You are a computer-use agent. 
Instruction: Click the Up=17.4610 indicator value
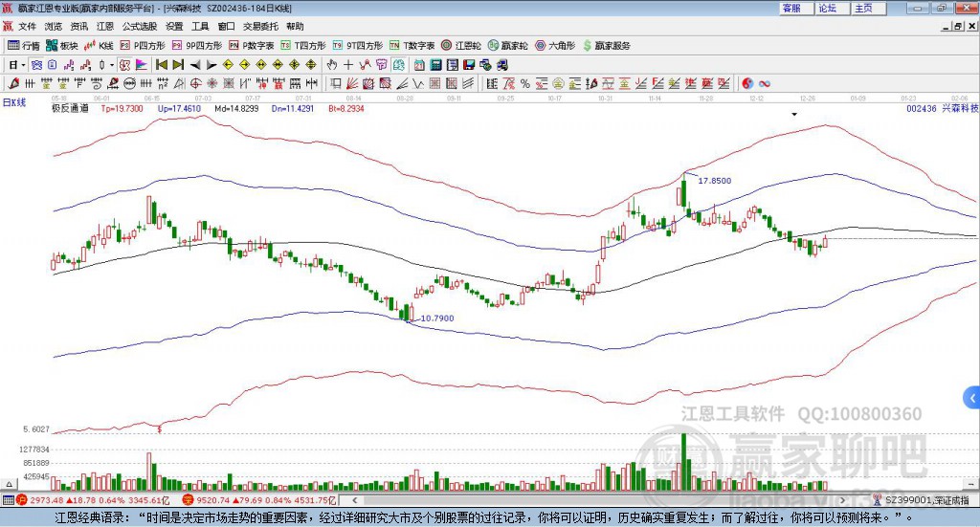coord(179,108)
